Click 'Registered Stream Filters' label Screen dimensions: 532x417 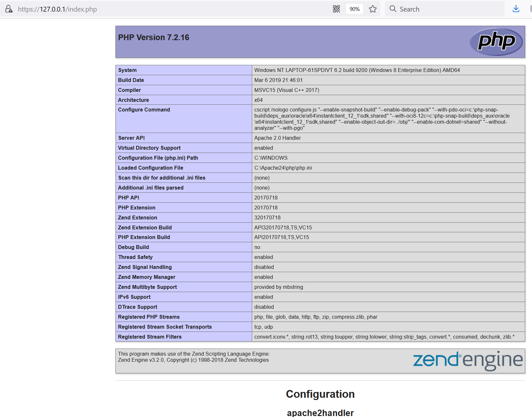[150, 337]
